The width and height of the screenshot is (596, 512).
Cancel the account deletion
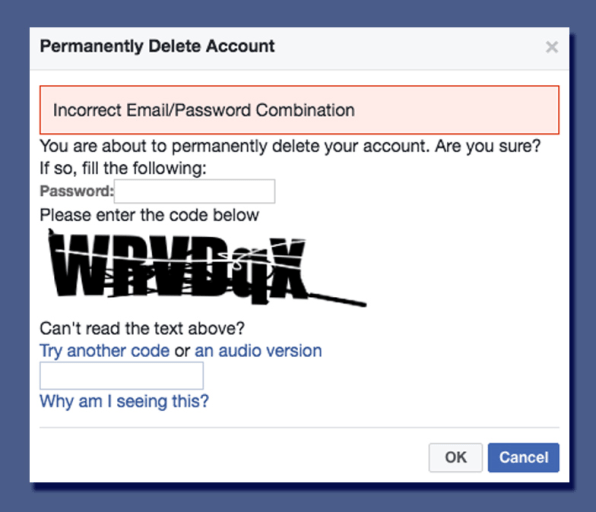[x=523, y=457]
